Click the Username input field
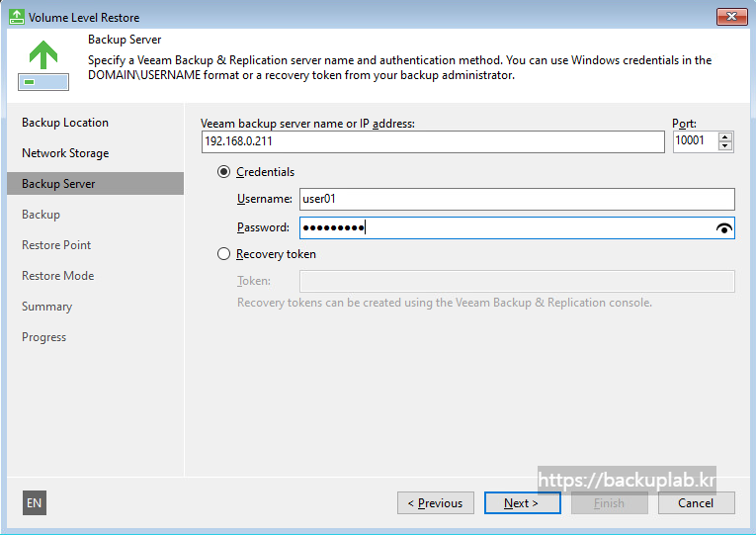Viewport: 756px width, 535px height. point(517,199)
